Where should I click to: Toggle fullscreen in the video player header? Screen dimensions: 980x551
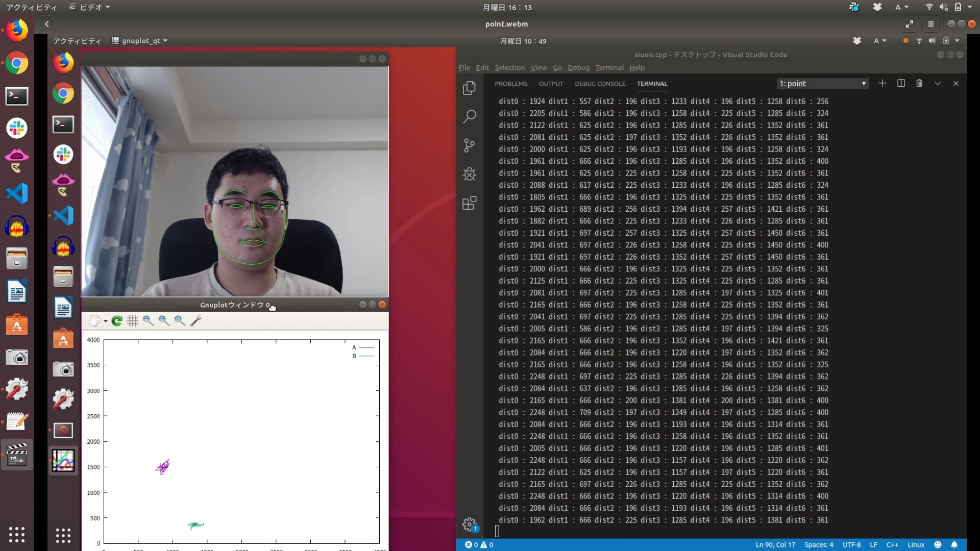910,24
